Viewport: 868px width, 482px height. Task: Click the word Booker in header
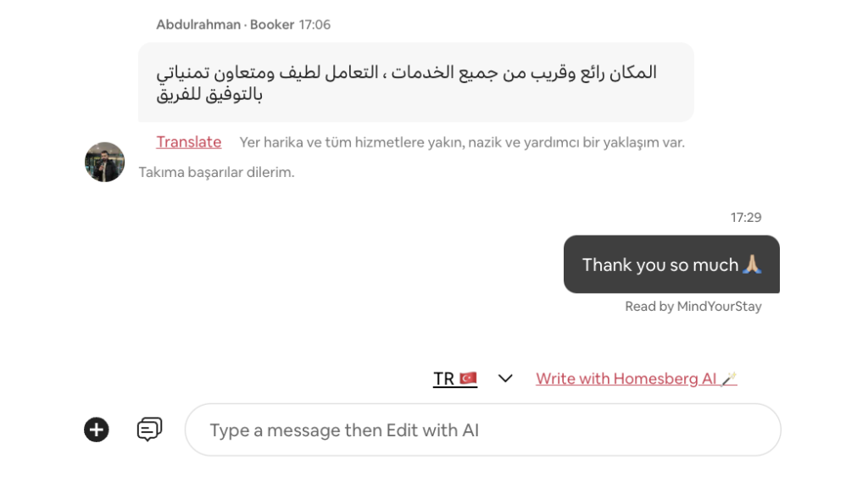point(272,25)
